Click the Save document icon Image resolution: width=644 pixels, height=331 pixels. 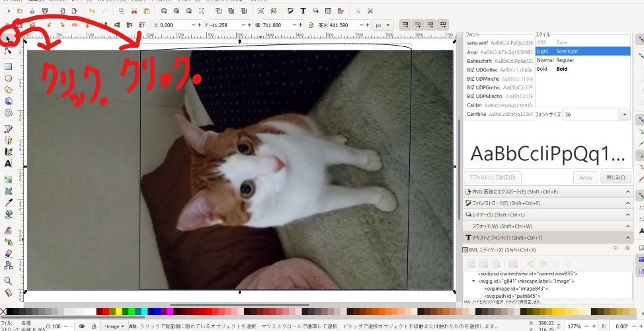click(x=32, y=11)
